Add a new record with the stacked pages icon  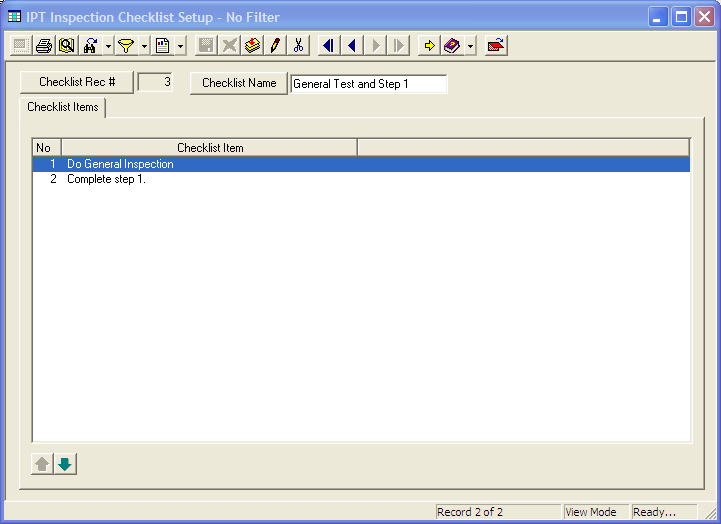point(252,46)
